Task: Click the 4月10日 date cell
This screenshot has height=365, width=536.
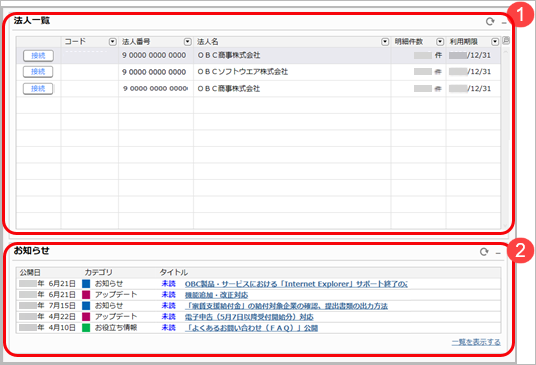Action: (x=47, y=327)
